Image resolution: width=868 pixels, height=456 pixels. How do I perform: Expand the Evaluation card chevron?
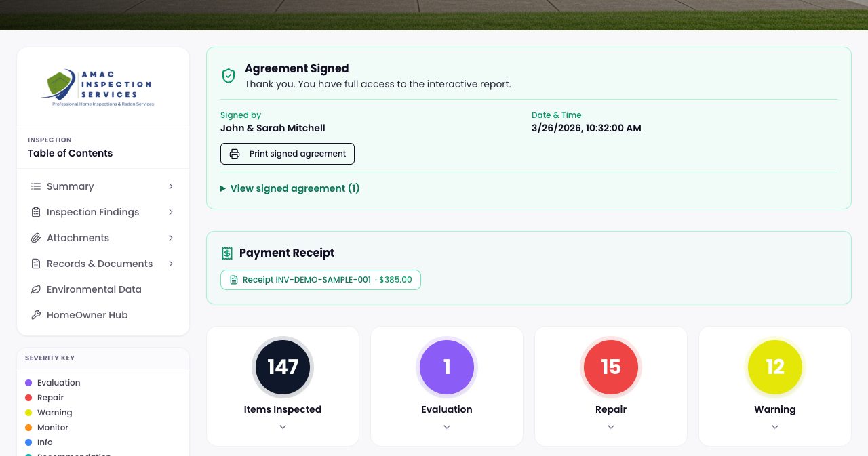click(447, 427)
